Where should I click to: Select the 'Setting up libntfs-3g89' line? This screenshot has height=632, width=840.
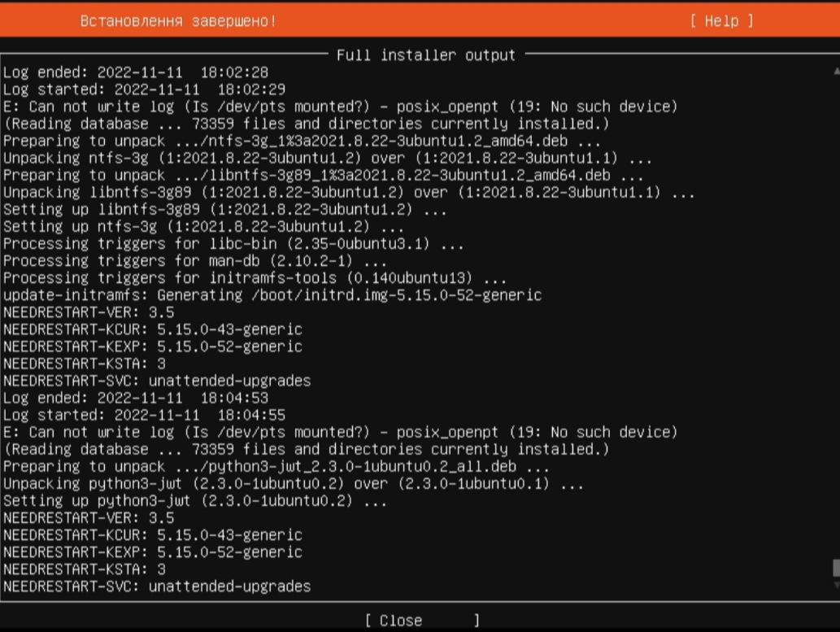[225, 210]
